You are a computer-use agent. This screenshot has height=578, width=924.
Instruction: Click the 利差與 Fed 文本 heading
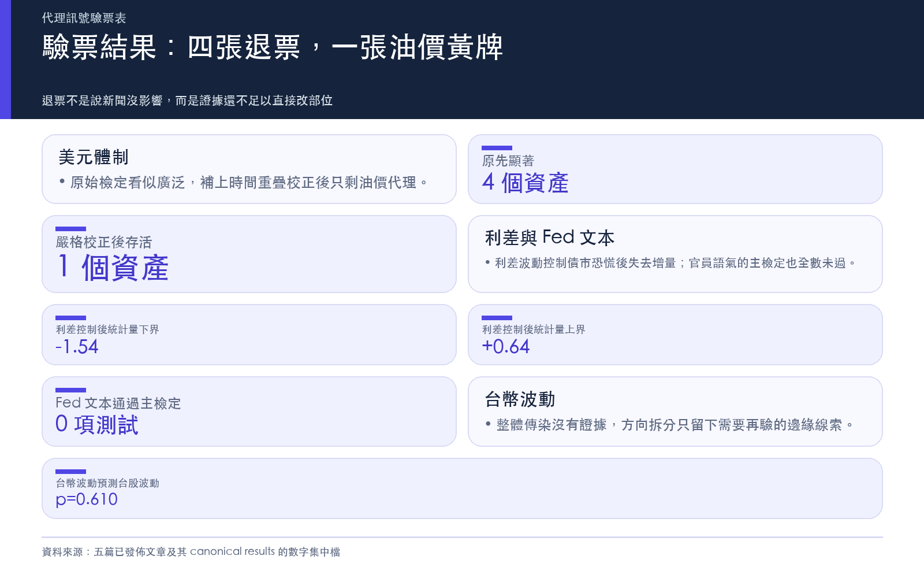[x=549, y=238]
